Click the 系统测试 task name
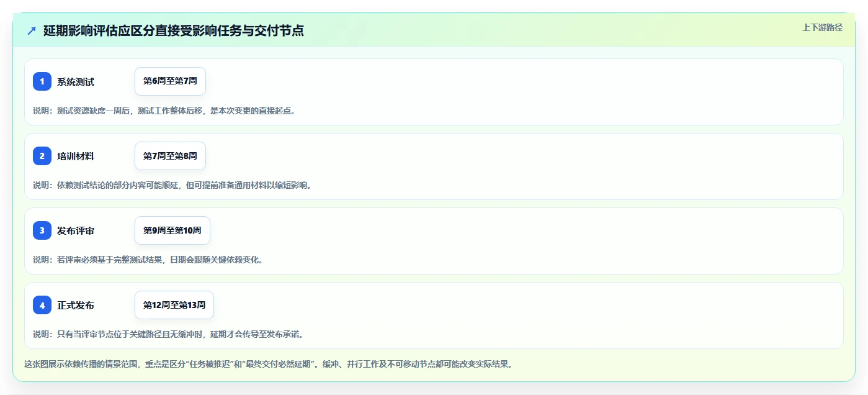The image size is (868, 395). point(76,81)
